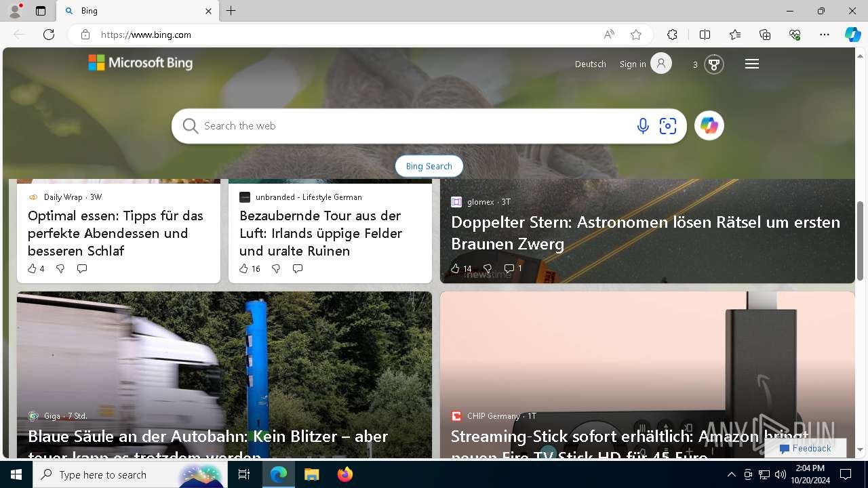
Task: Open the notification center icon
Action: click(x=846, y=474)
